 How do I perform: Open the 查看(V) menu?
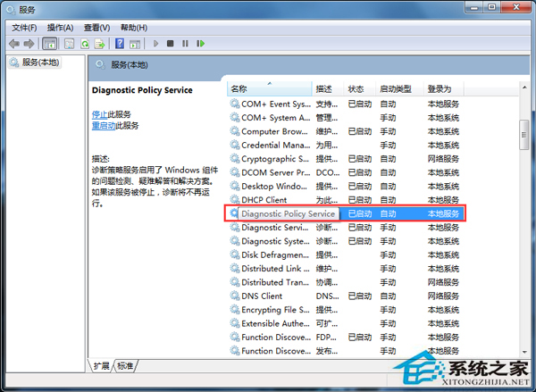tap(96, 28)
